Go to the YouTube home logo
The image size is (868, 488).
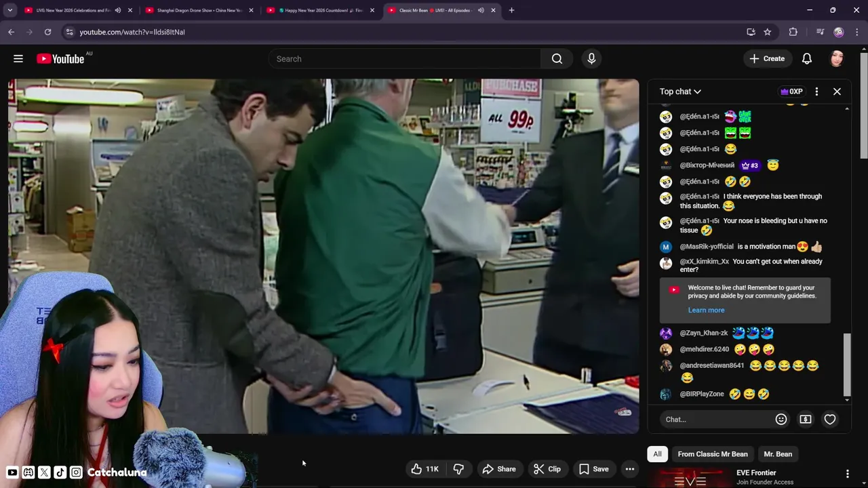(60, 59)
